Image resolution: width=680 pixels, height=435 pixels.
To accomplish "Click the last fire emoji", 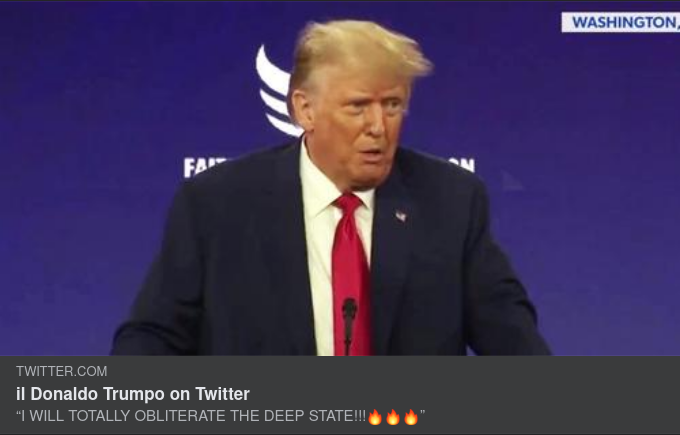I will pos(411,417).
